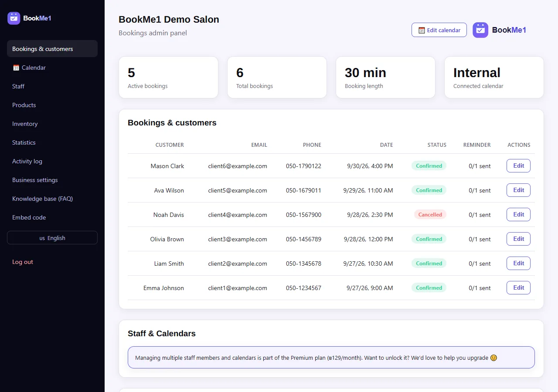Click email client2@example.com
Viewport: 558px width, 392px height.
tap(238, 264)
